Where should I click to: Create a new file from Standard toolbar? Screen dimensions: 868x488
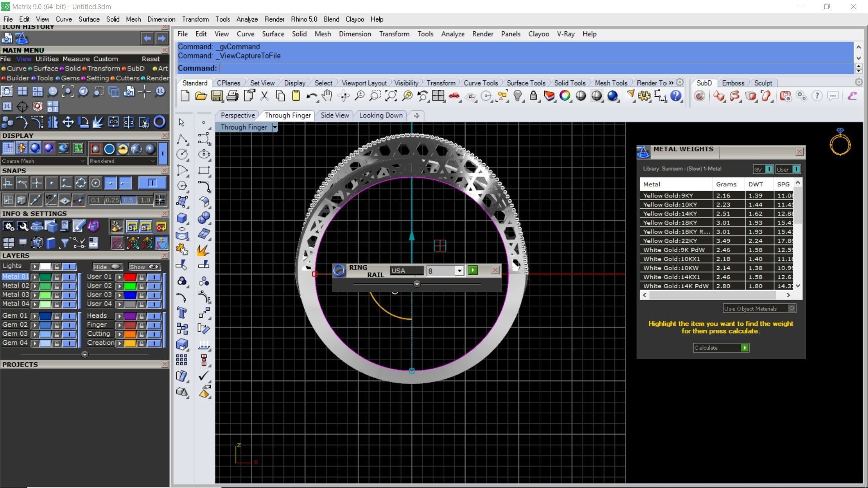[185, 96]
